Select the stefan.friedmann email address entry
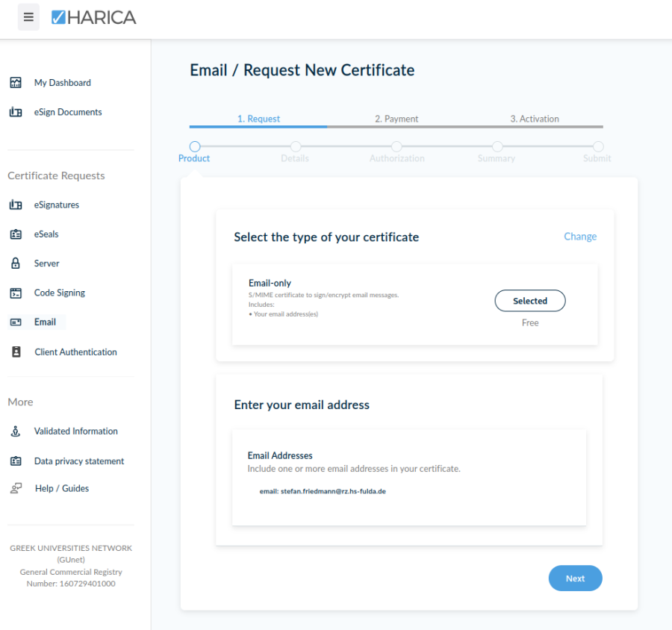Image resolution: width=672 pixels, height=630 pixels. (323, 490)
